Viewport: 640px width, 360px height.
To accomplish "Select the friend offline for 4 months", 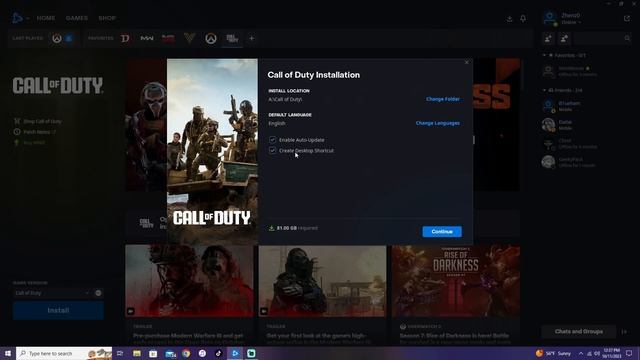I will pos(586,144).
